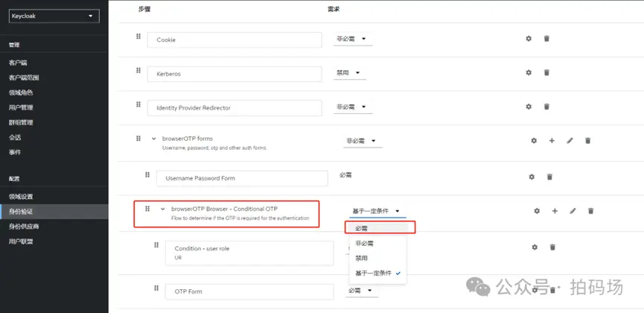Delete the Cookie step
644x313 pixels.
tap(546, 39)
